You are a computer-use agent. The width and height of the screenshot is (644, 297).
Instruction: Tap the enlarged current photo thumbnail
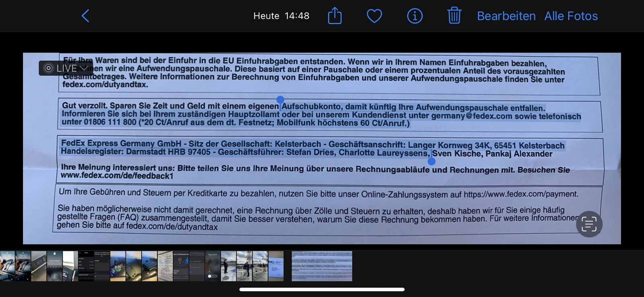pos(322,266)
